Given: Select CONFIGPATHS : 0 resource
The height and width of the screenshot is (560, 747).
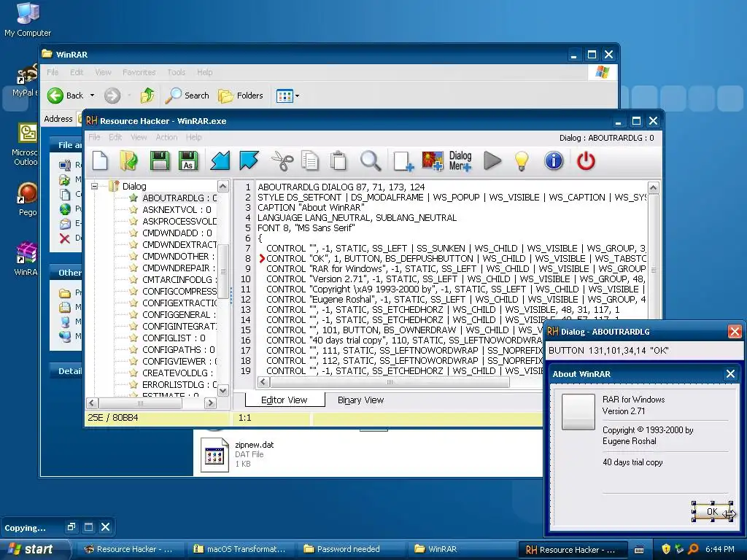Looking at the screenshot, I should (x=178, y=349).
